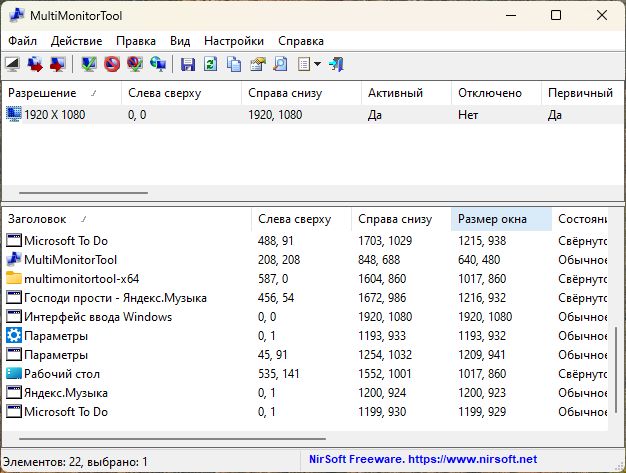The height and width of the screenshot is (473, 626).
Task: Select Господи прости - Яндекс.Музыка row
Action: (307, 298)
